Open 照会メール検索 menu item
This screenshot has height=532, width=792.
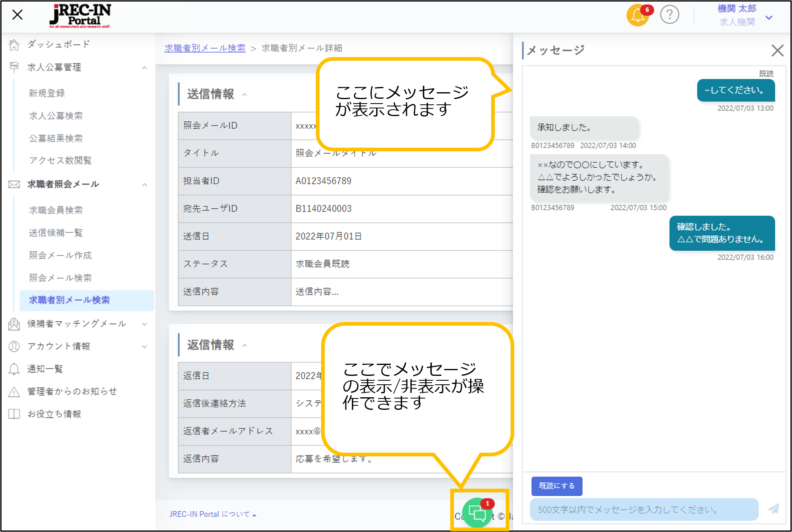pos(60,278)
